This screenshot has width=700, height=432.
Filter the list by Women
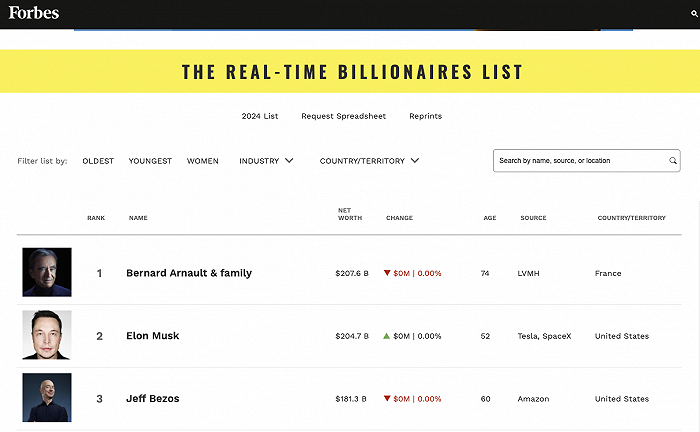(x=203, y=160)
